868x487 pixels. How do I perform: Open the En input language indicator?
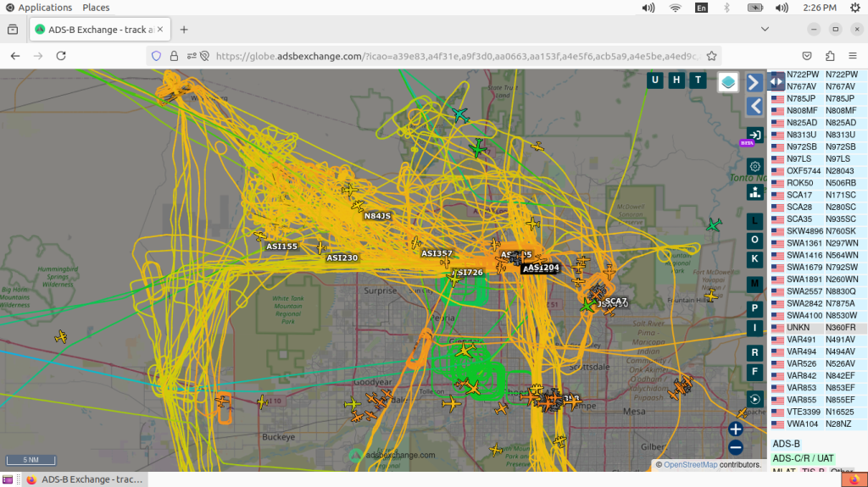(701, 7)
